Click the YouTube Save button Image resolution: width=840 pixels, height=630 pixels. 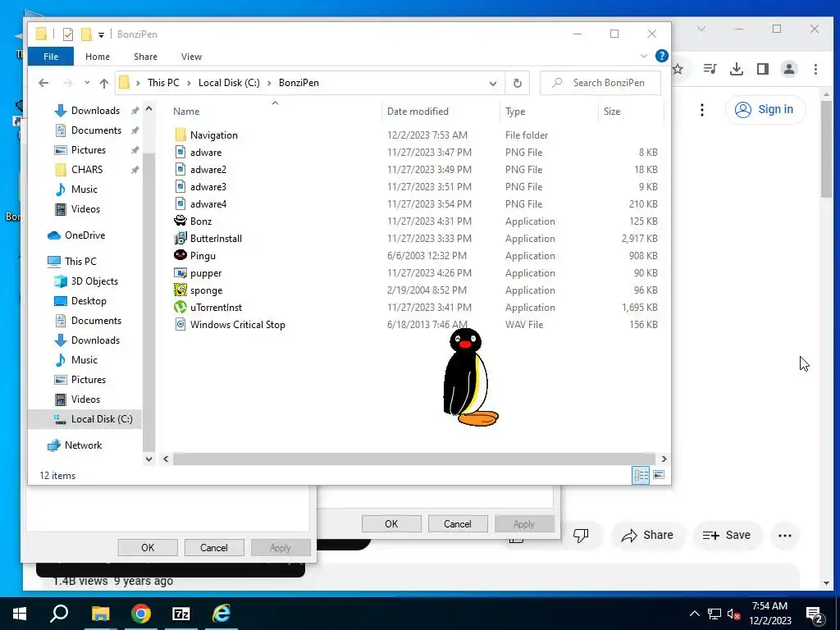[727, 535]
